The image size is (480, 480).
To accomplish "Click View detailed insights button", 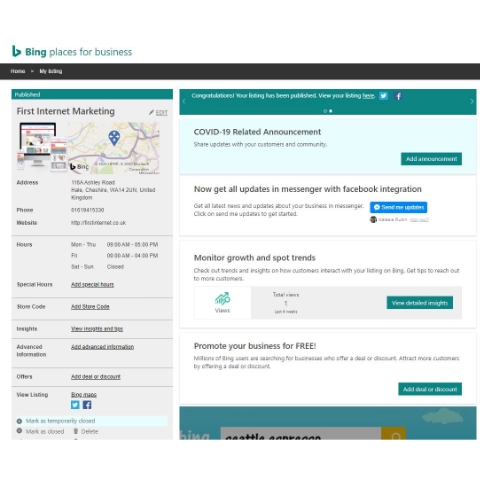I will point(420,303).
